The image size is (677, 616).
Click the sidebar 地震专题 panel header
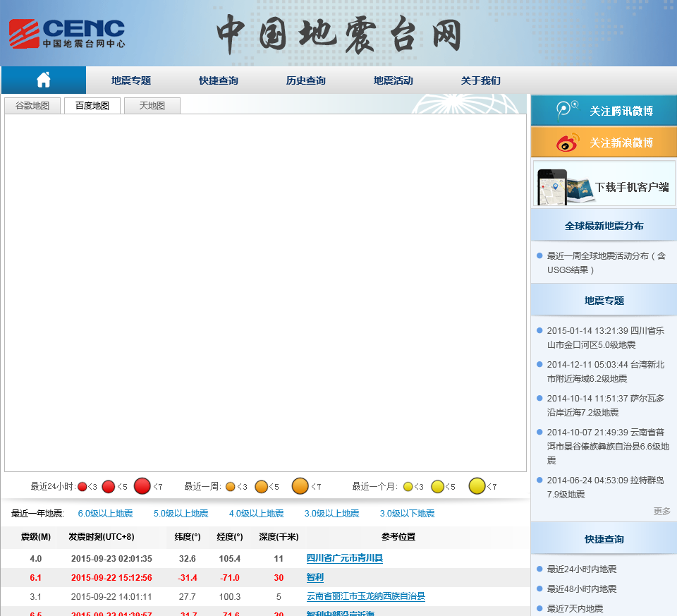coord(604,300)
